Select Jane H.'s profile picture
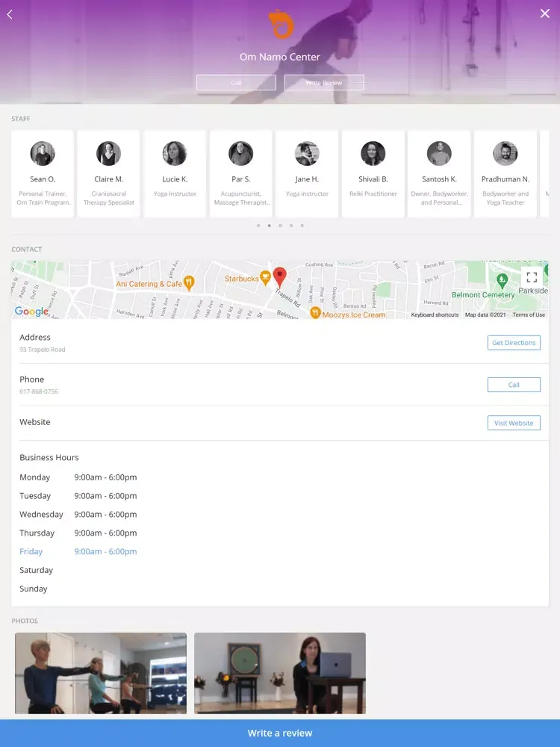Viewport: 560px width, 747px height. 307,153
